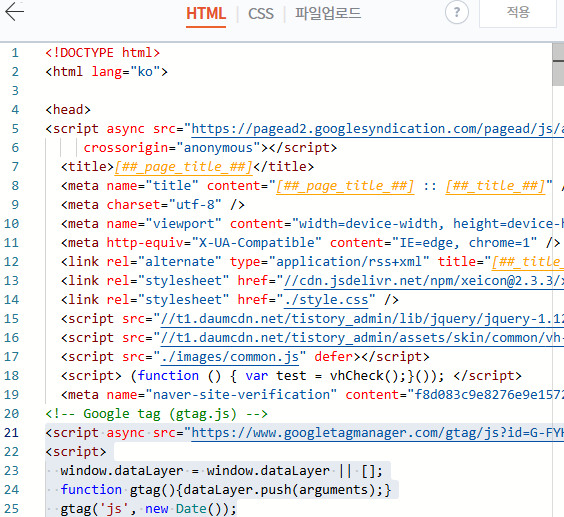Click the <script> tag on line 22
564x517 pixels.
[76, 452]
